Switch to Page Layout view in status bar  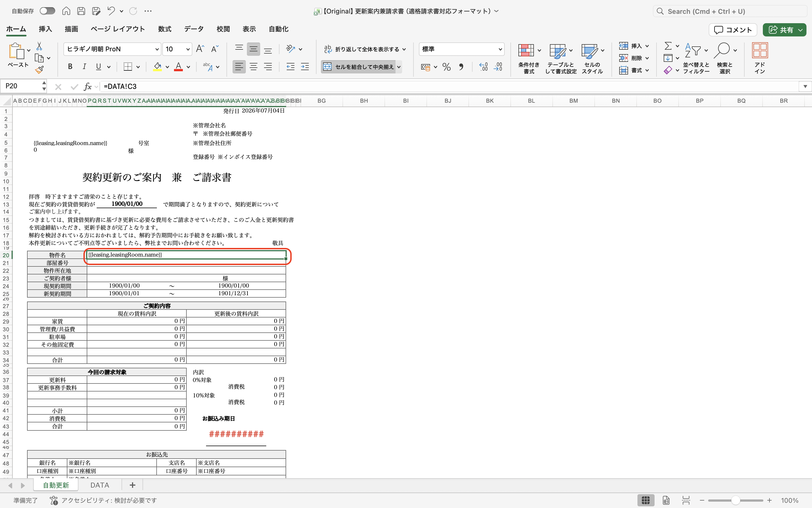tap(666, 500)
